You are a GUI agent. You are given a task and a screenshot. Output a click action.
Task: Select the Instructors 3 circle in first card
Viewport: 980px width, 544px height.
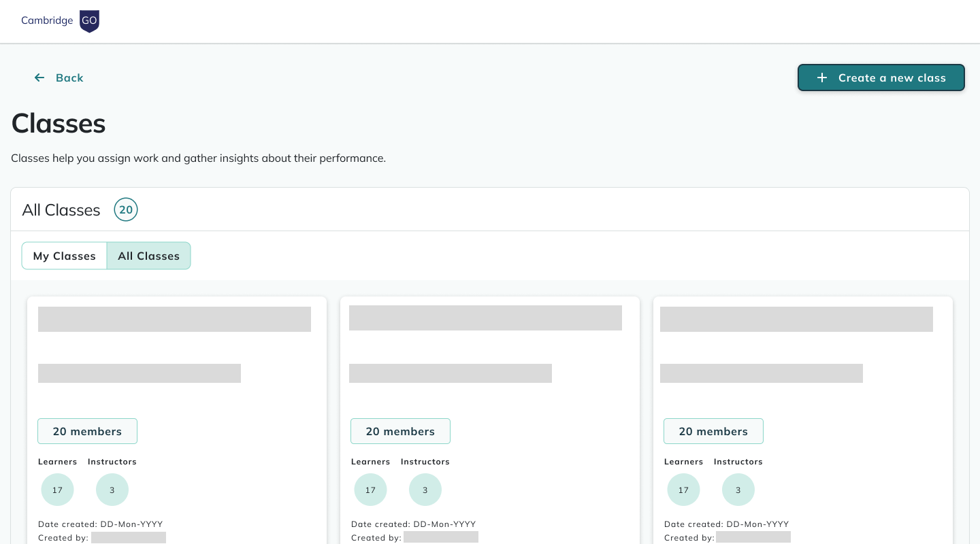coord(112,490)
